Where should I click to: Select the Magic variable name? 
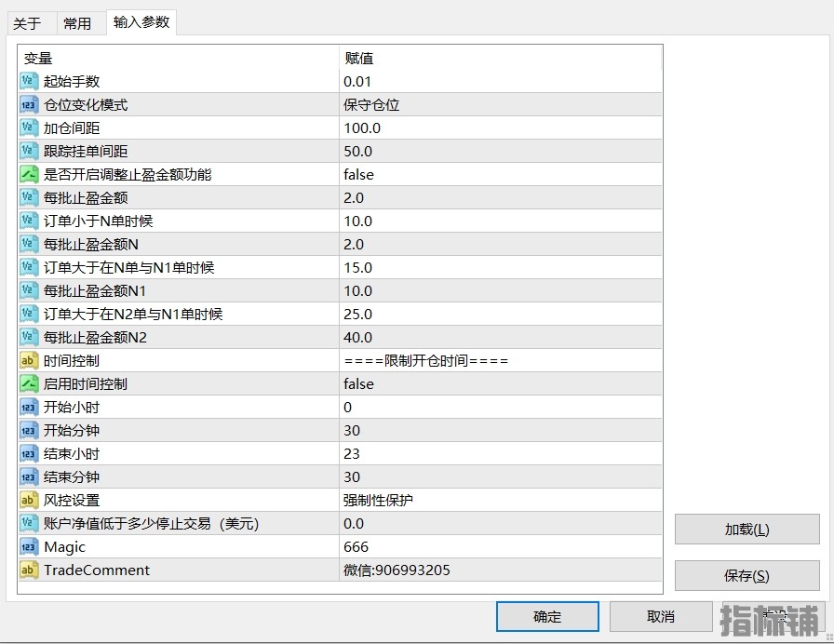click(x=65, y=546)
